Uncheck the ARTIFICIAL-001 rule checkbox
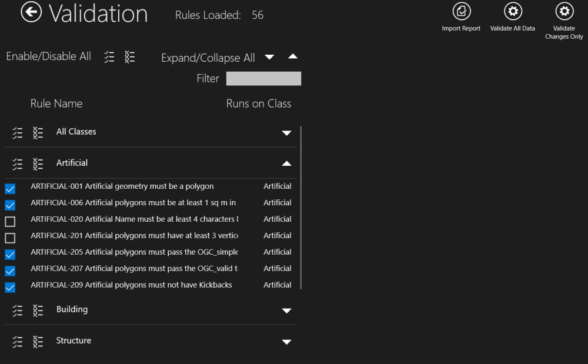Viewport: 588px width, 364px height. tap(10, 189)
